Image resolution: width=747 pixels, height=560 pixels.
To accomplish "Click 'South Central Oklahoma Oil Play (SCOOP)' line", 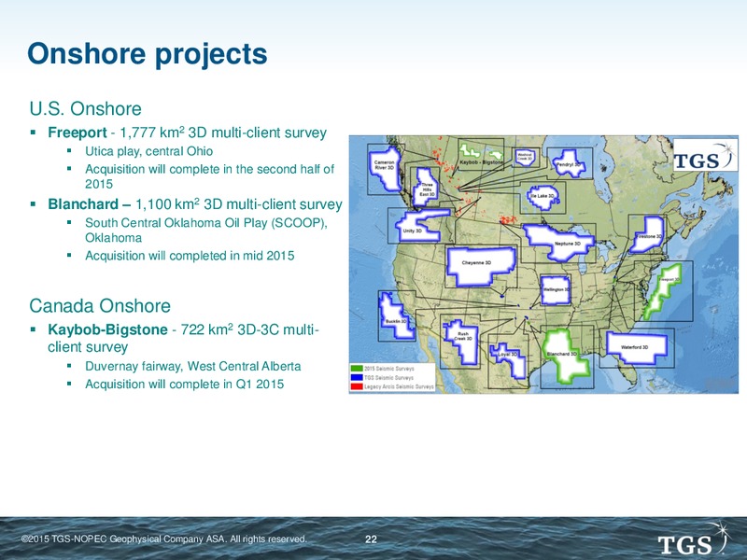I will pyautogui.click(x=206, y=223).
